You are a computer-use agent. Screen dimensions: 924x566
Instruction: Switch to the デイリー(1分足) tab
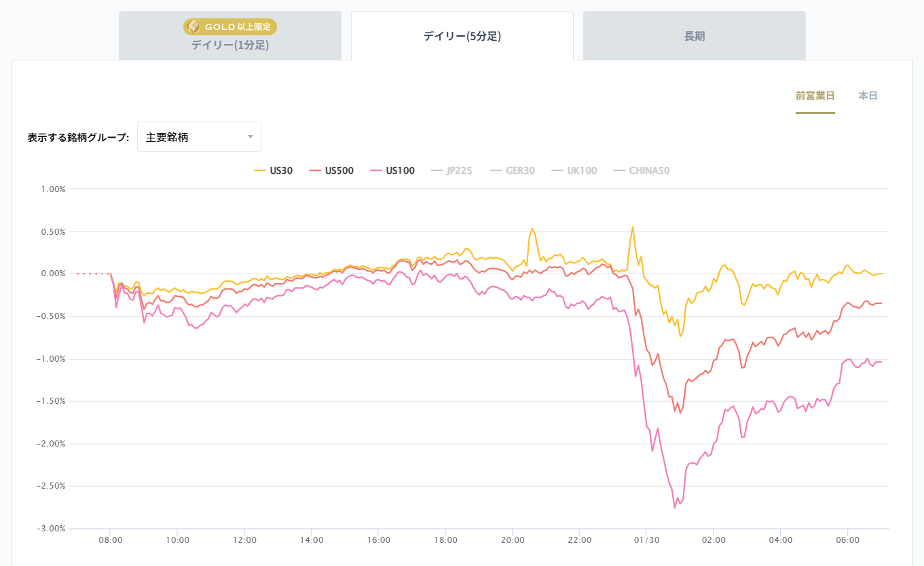point(229,45)
